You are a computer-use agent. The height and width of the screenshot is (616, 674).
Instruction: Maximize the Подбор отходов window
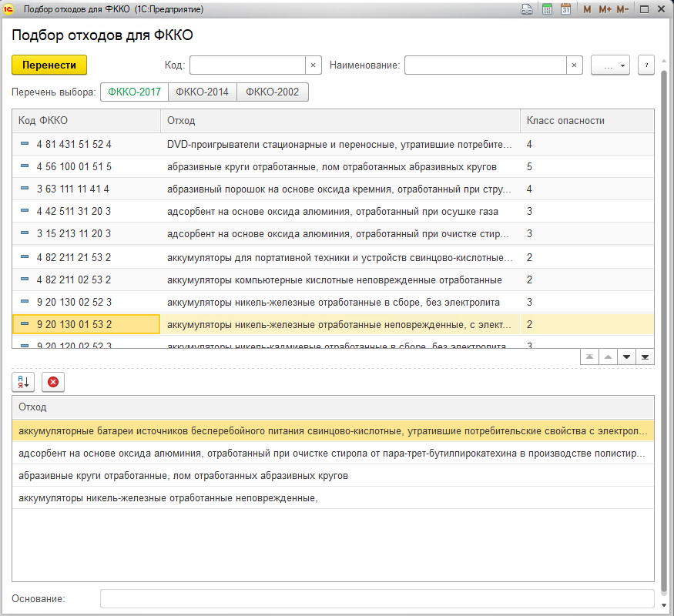(x=644, y=9)
